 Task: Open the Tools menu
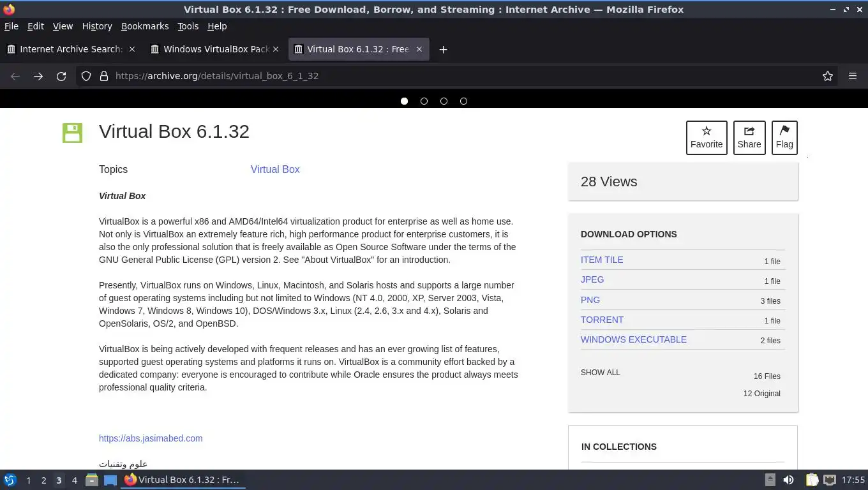(x=188, y=26)
